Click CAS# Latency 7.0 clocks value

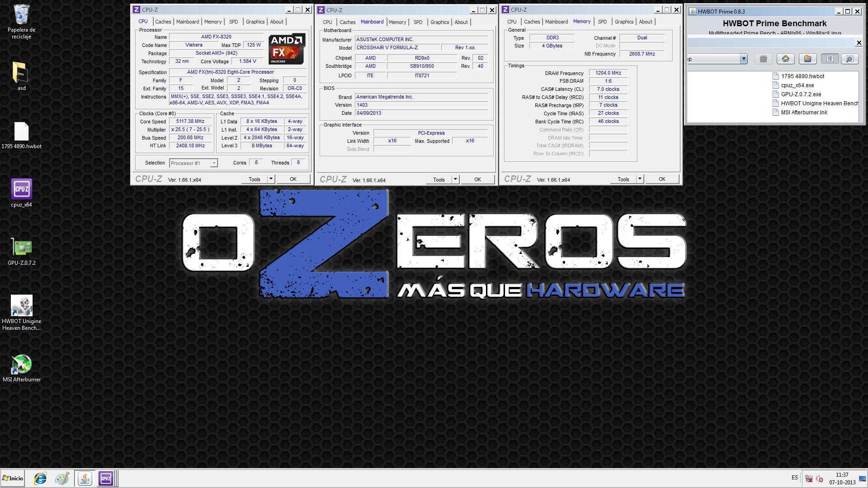[608, 89]
